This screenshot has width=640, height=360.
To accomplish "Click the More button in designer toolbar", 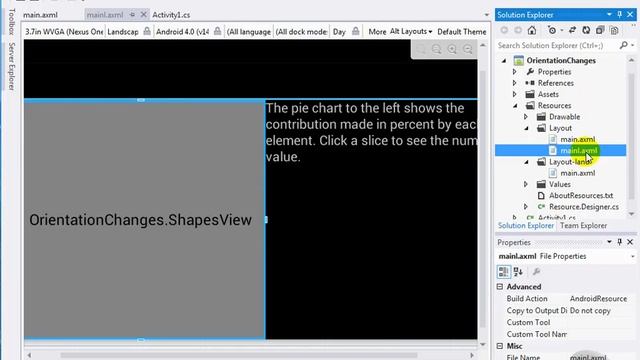I will click(377, 31).
